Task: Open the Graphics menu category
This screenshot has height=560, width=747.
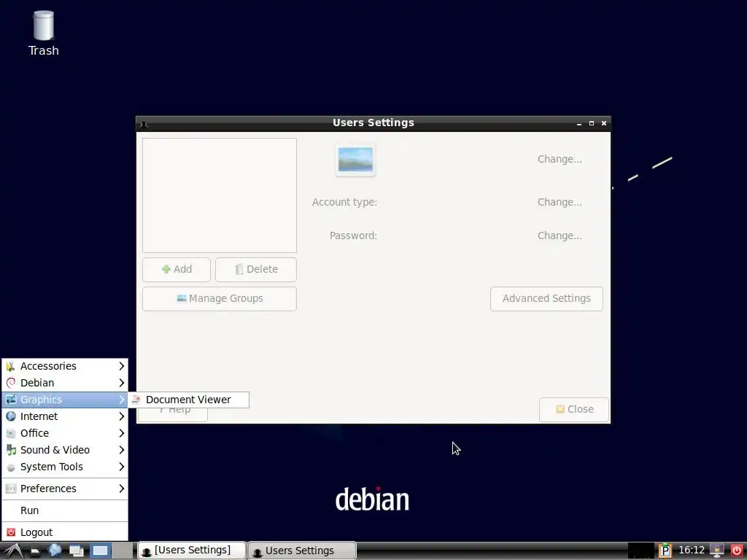Action: point(65,400)
